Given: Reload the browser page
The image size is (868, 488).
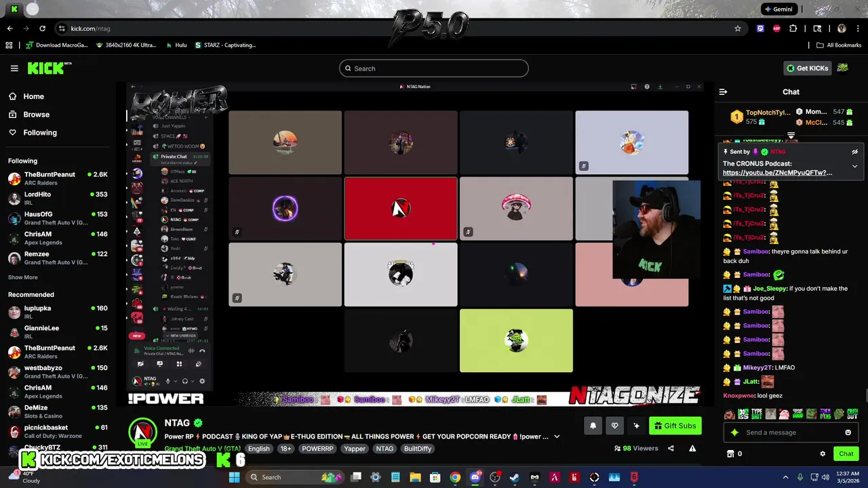Looking at the screenshot, I should pos(42,28).
